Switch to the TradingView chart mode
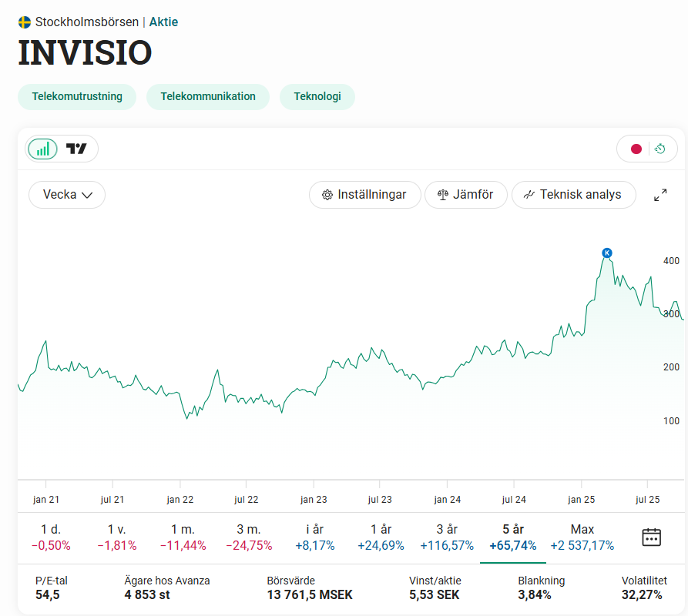 pyautogui.click(x=77, y=149)
